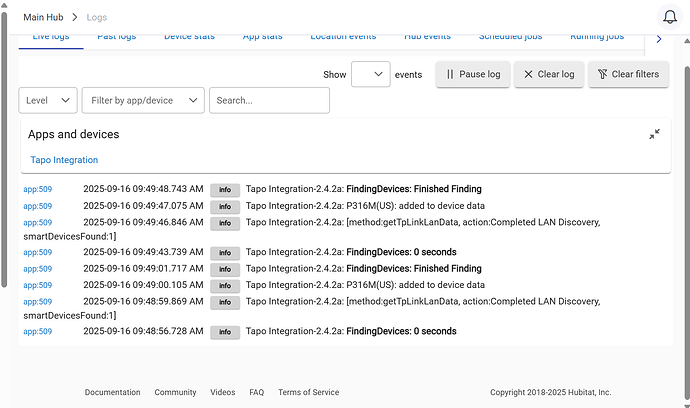
Task: Select timestamp 2025-09-16 09:49:01.717 AM
Action: 143,268
